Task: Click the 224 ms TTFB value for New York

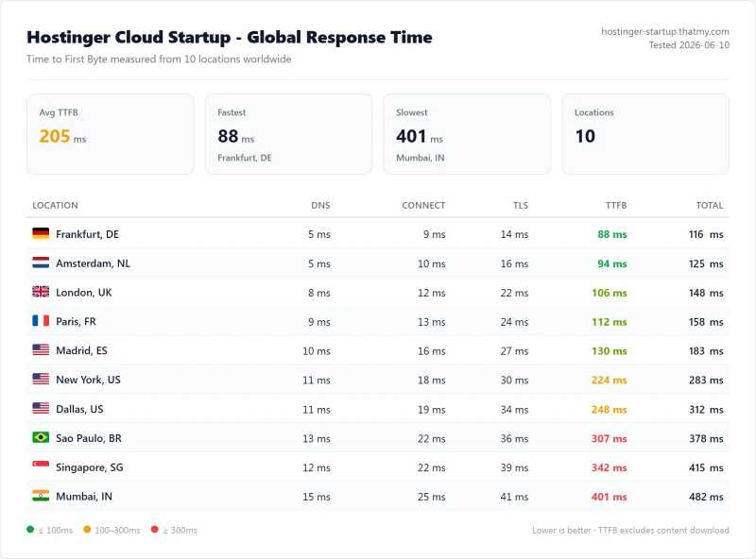Action: [x=610, y=381]
